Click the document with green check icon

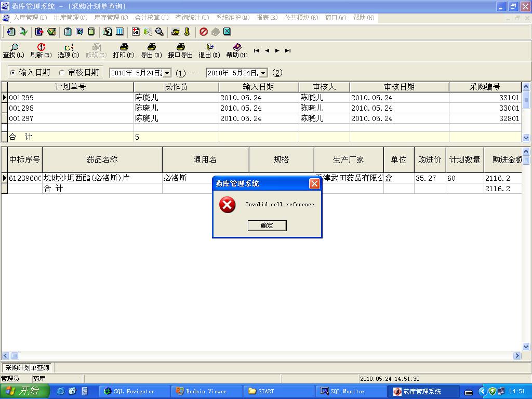click(23, 32)
